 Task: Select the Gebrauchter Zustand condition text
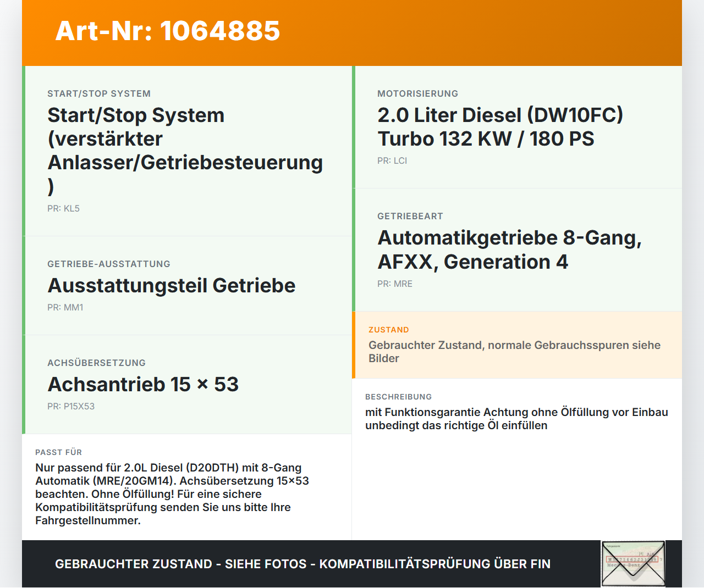514,352
